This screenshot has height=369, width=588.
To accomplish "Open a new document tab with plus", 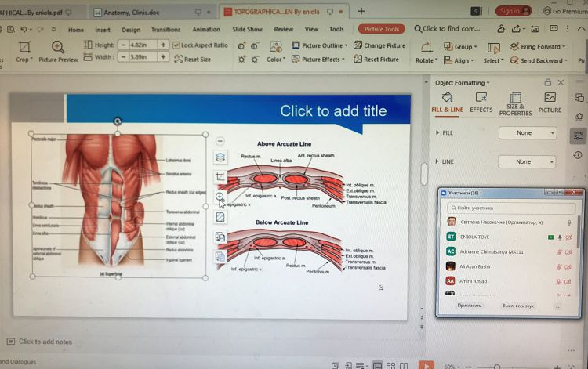I will pyautogui.click(x=361, y=11).
